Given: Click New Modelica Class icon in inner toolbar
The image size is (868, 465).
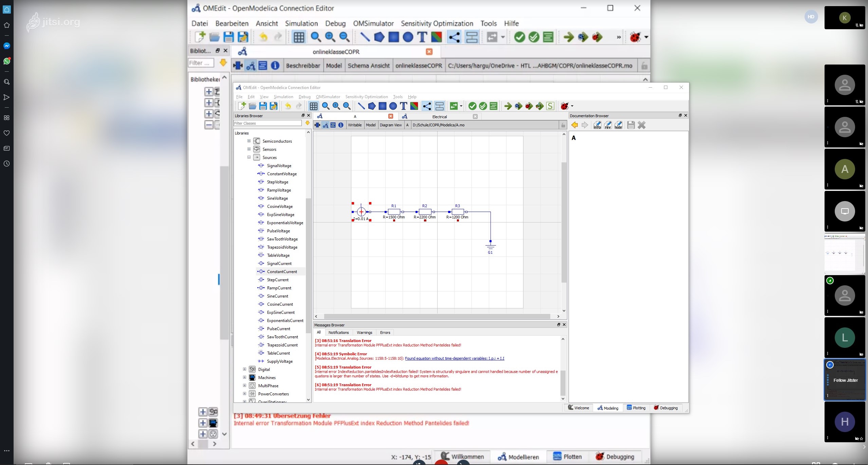Looking at the screenshot, I should pos(242,106).
